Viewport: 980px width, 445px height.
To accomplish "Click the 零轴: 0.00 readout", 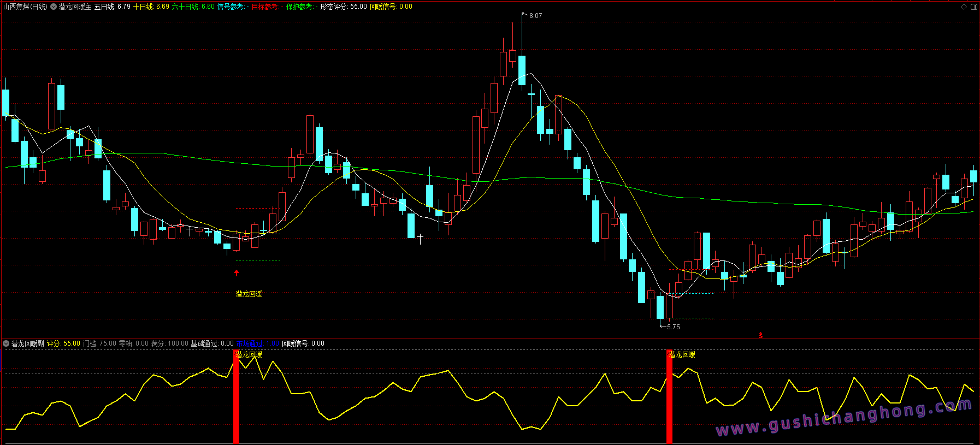I will pos(134,343).
